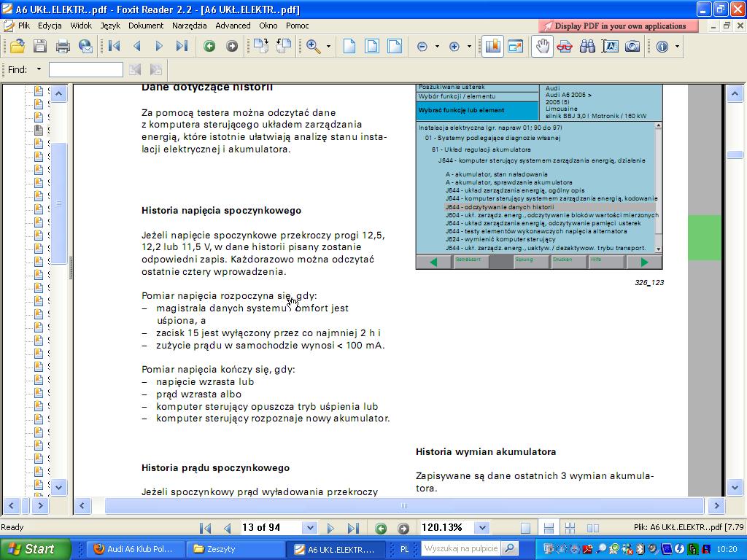The image size is (747, 560).
Task: Click the PL language indicator in taskbar
Action: click(404, 549)
